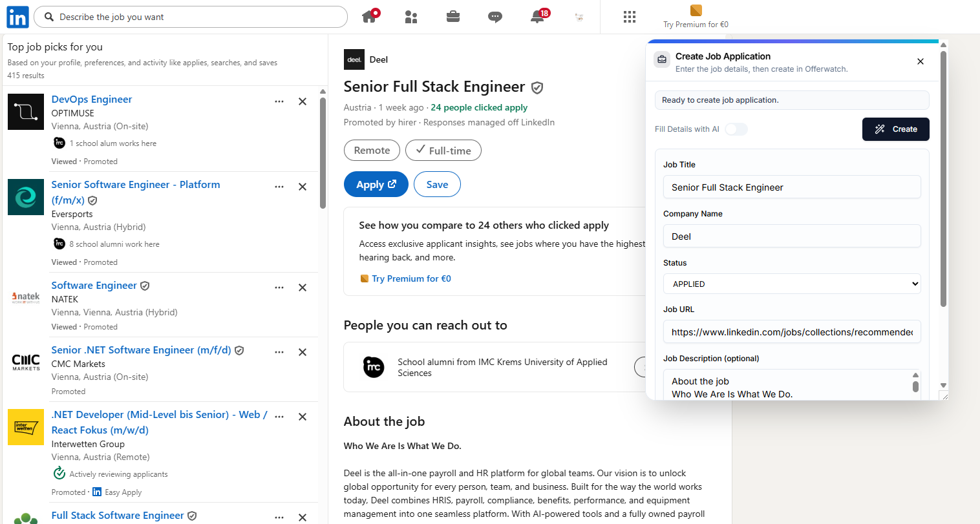Viewport: 980px width, 524px height.
Task: Edit the Company Name field
Action: tap(792, 236)
